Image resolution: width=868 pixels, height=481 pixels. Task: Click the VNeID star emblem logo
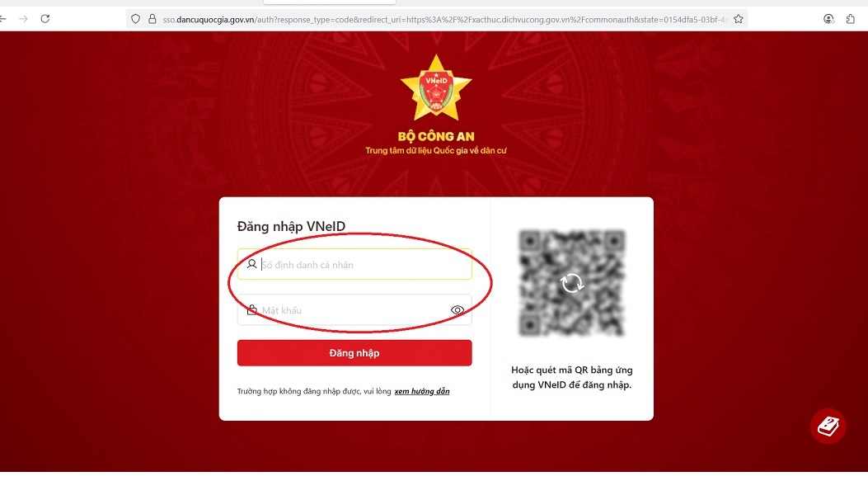[x=436, y=87]
